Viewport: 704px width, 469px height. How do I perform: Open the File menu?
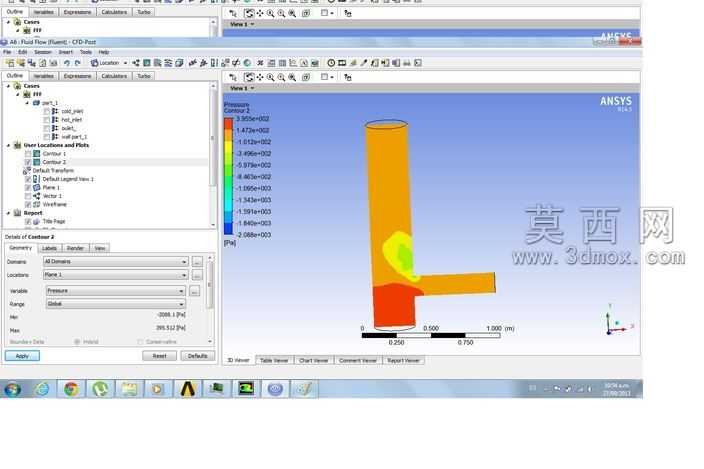click(x=7, y=52)
